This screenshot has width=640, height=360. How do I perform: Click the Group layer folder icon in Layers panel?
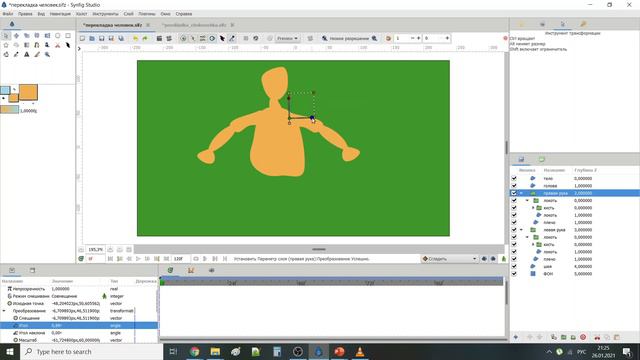click(563, 337)
